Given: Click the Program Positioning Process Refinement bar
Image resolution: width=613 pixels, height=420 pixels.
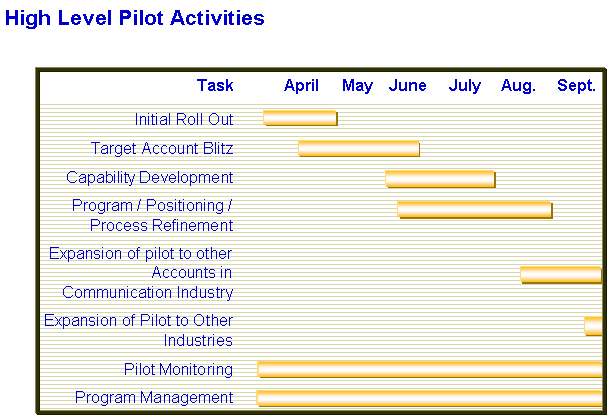Looking at the screenshot, I should pos(475,210).
